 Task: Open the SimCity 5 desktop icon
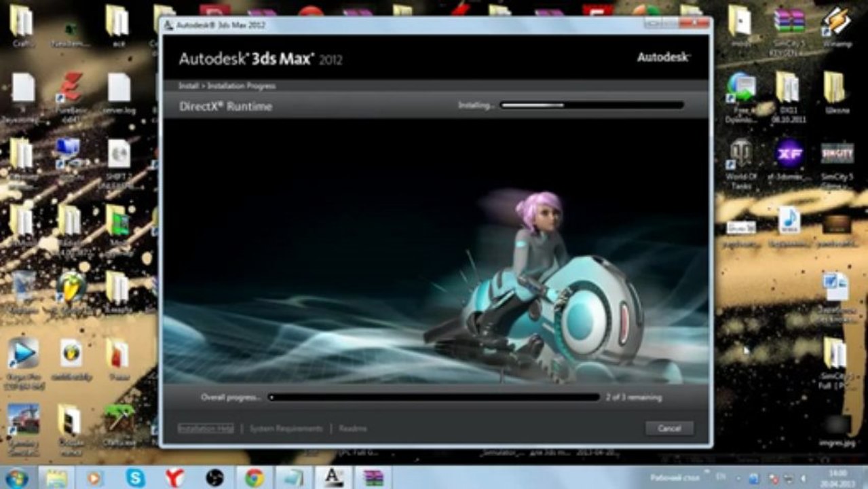point(837,163)
